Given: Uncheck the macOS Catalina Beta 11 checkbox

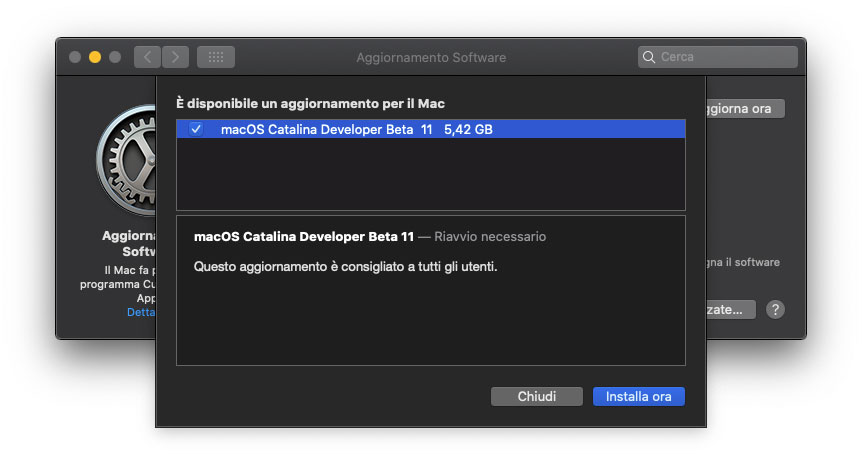Looking at the screenshot, I should pos(196,129).
